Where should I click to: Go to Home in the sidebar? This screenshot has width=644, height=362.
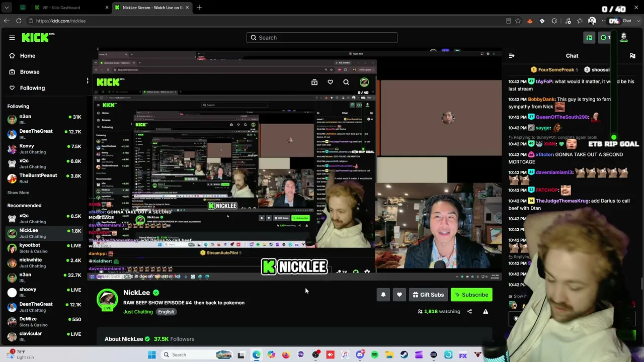tap(43, 56)
